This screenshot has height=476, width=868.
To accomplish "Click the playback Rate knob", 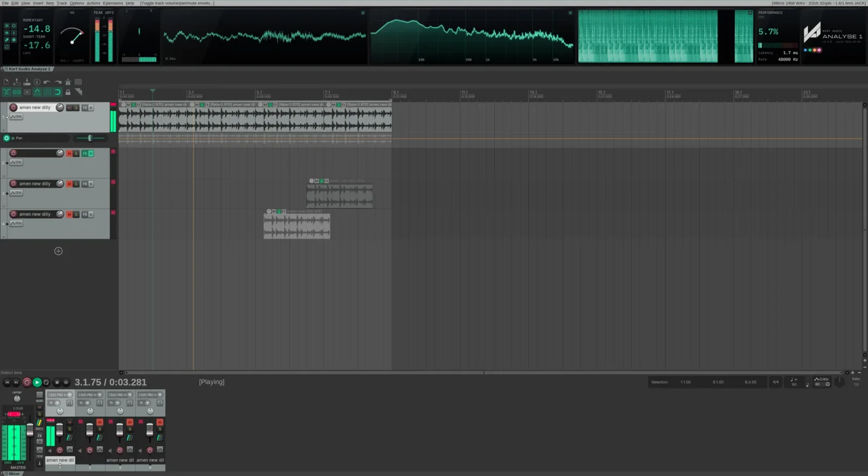I will click(x=839, y=382).
